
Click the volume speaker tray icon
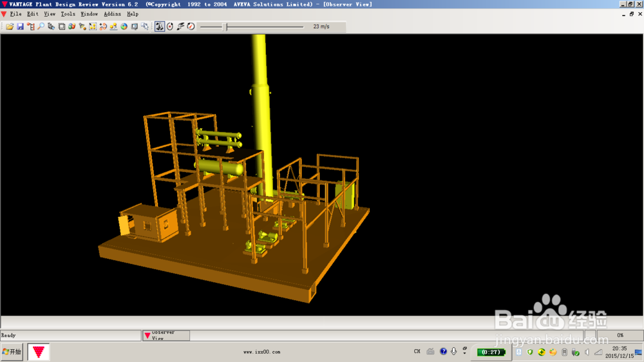587,352
